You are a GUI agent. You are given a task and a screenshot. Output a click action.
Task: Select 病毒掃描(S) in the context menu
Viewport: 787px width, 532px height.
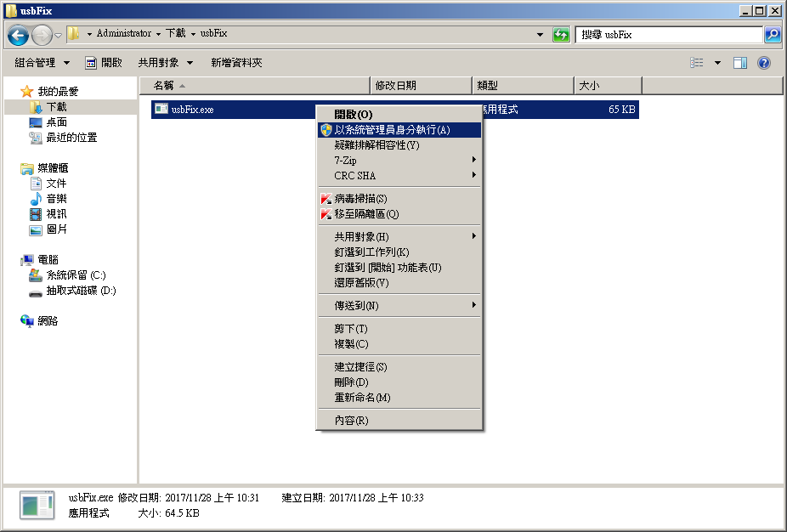(360, 199)
